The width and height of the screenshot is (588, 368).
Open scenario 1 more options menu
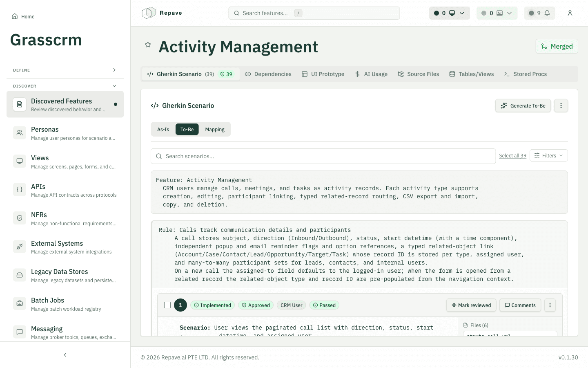coord(550,305)
